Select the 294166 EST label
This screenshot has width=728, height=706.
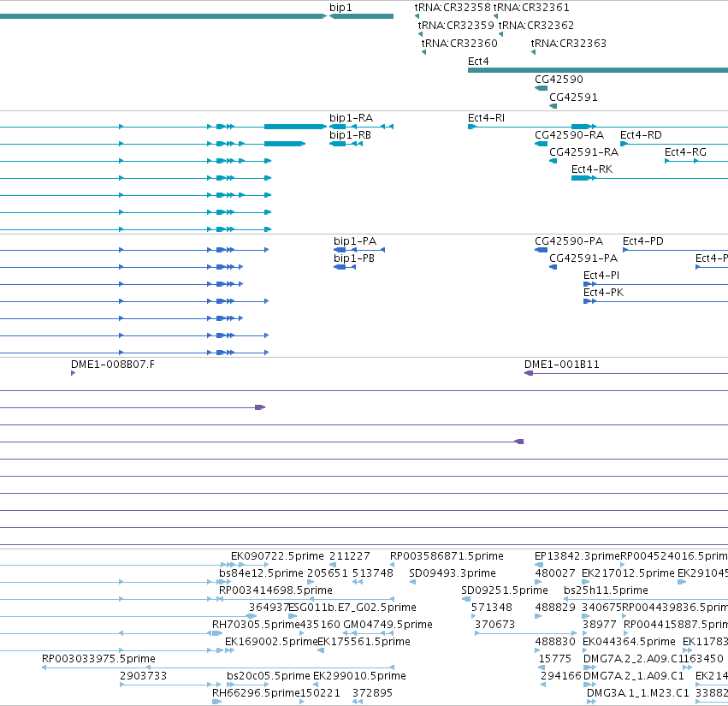tap(561, 676)
